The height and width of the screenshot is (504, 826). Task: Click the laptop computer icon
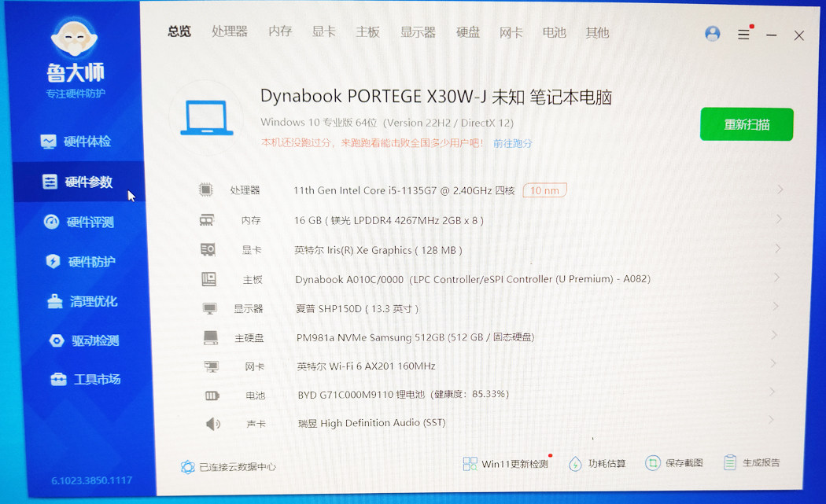coord(206,117)
